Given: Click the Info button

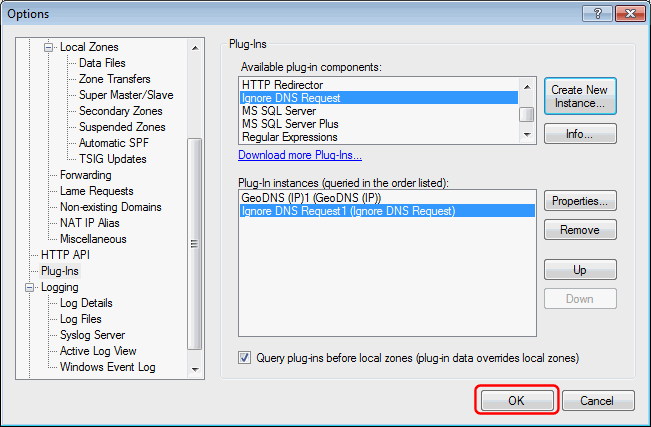Looking at the screenshot, I should pyautogui.click(x=580, y=134).
